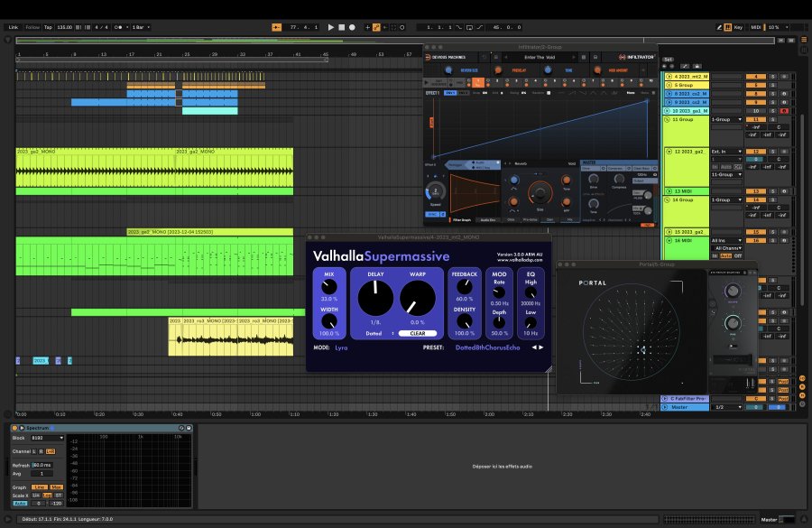Toggle the Spectrum Auto range button
This screenshot has height=528, width=812.
[x=20, y=504]
